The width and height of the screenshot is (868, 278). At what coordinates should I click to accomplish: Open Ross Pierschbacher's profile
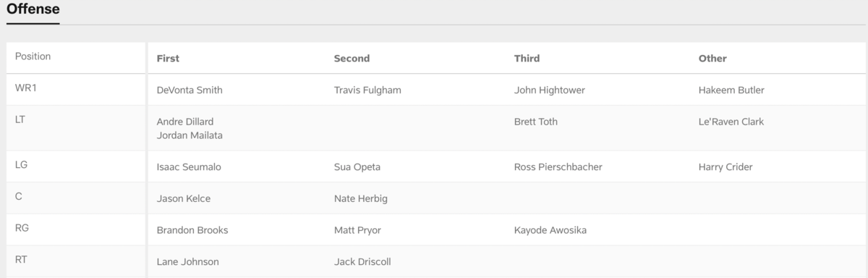[558, 167]
